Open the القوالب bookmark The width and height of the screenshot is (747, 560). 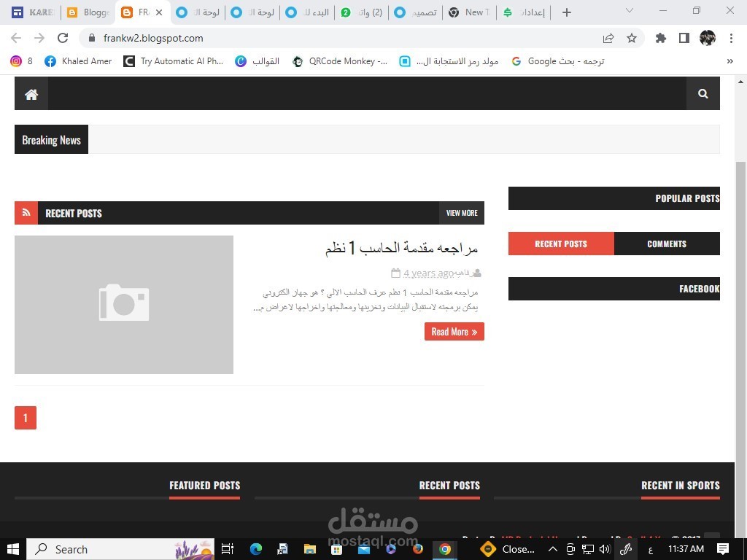(257, 61)
